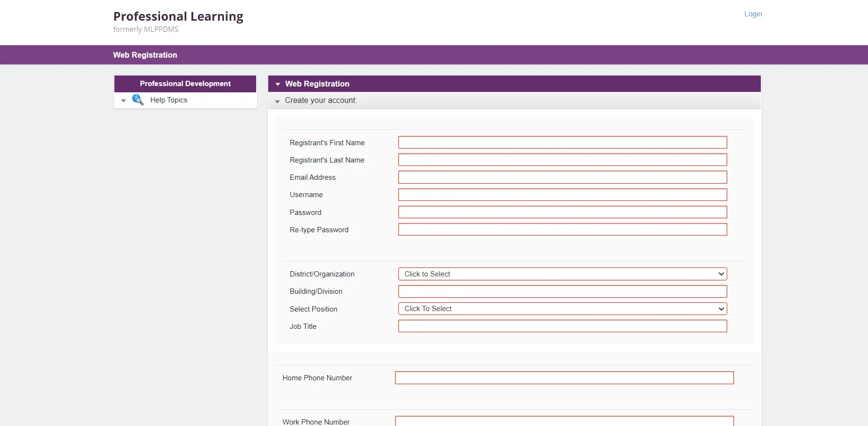Click the Login link
This screenshot has width=868, height=426.
[753, 14]
